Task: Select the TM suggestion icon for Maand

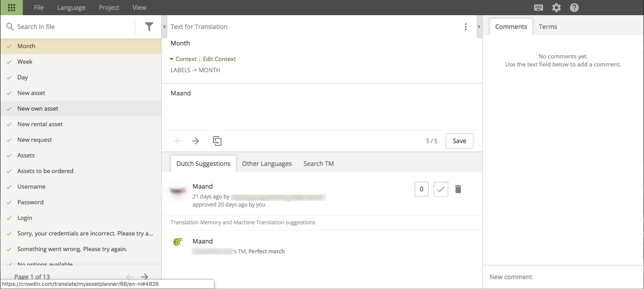Action: click(x=178, y=242)
